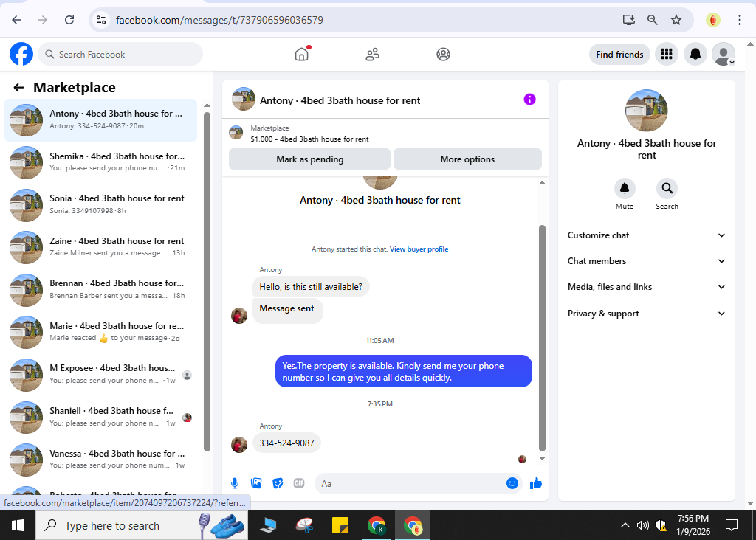Click the browser back arrow
This screenshot has height=540, width=756.
[16, 20]
